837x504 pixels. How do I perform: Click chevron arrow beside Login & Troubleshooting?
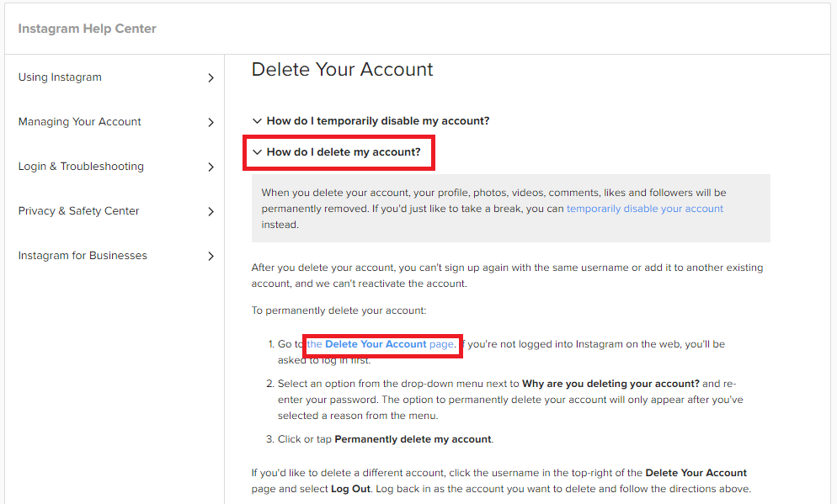(x=211, y=167)
